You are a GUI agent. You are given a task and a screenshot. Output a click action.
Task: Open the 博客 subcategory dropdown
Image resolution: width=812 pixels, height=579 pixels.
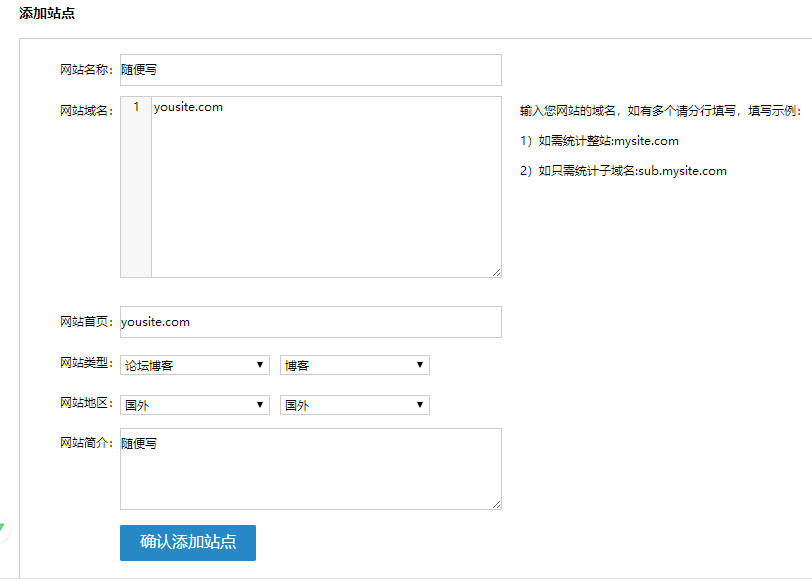355,364
